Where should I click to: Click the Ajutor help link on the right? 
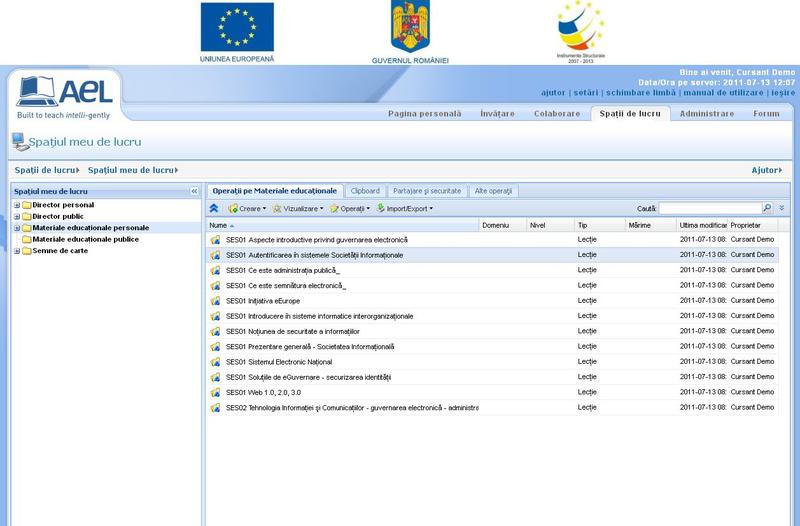pos(766,170)
